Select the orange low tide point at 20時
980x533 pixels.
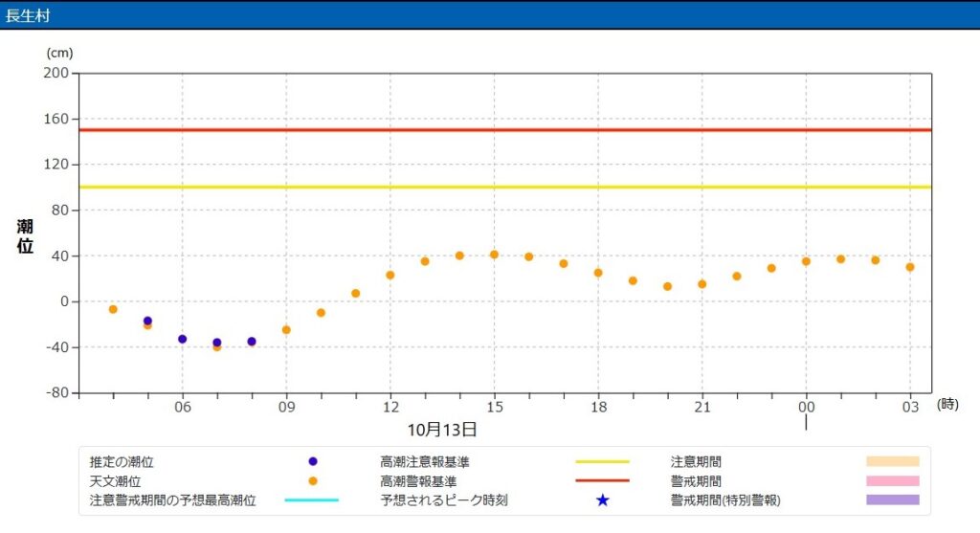[667, 287]
